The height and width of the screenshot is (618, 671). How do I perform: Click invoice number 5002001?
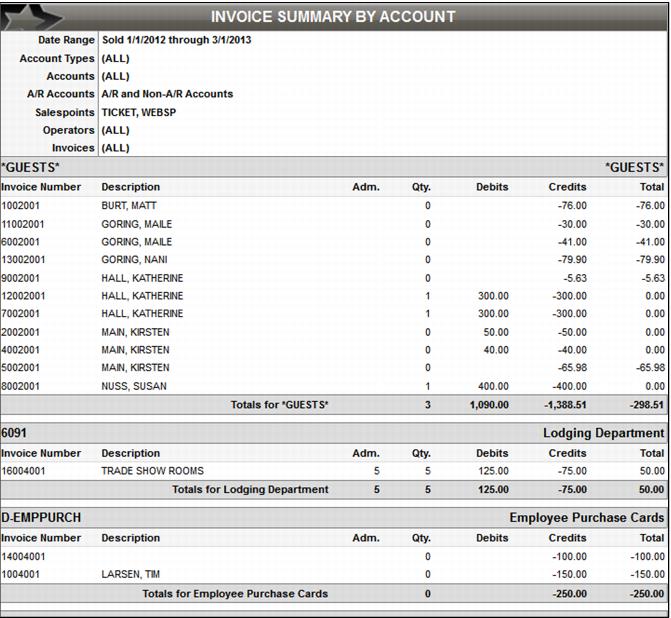(21, 368)
